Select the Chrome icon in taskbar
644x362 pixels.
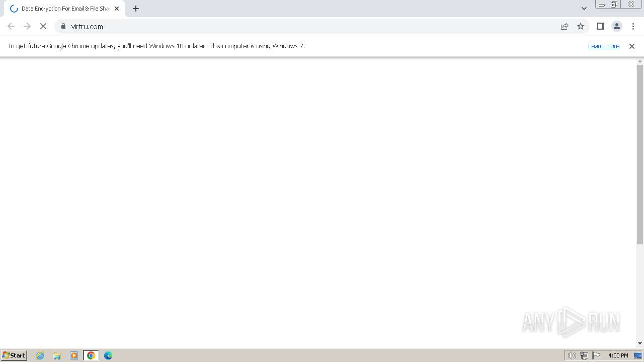point(91,355)
